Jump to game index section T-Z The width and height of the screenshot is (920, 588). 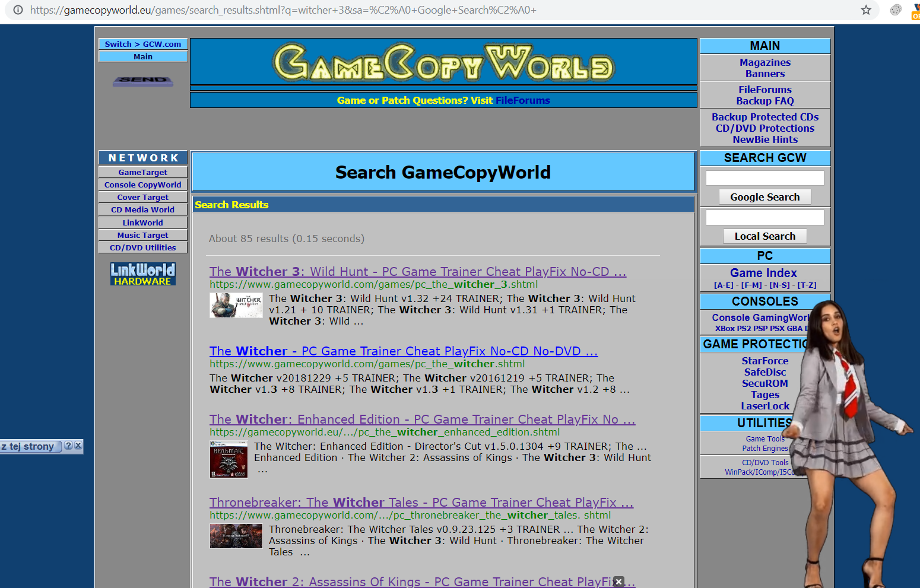pos(807,285)
